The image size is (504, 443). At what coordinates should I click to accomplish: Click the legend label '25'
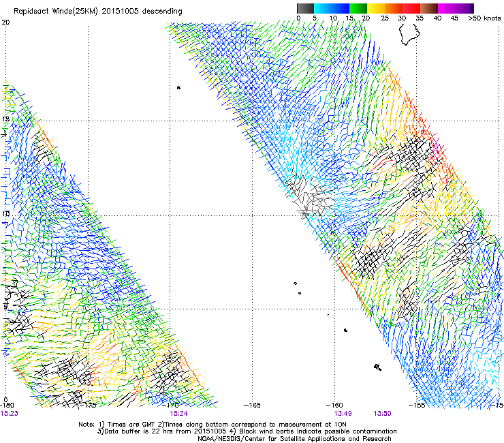click(385, 18)
